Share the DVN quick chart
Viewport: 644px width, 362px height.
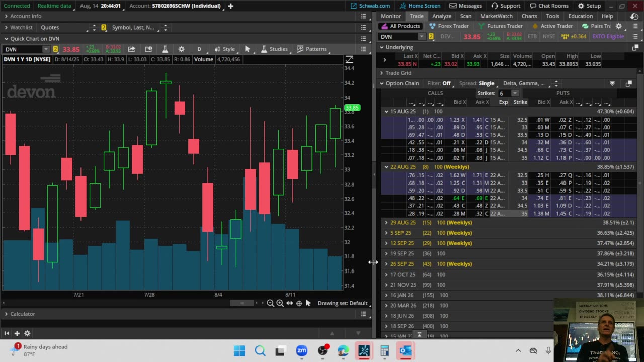point(131,49)
